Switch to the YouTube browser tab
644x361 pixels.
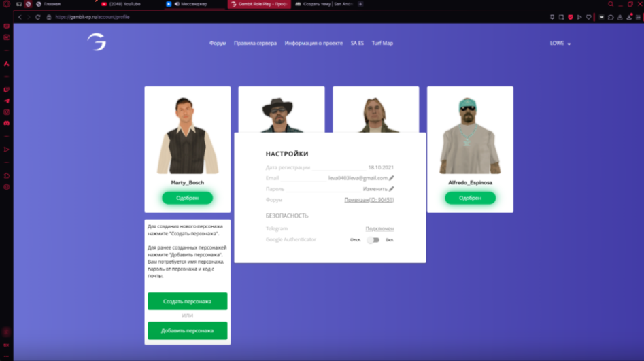[126, 4]
